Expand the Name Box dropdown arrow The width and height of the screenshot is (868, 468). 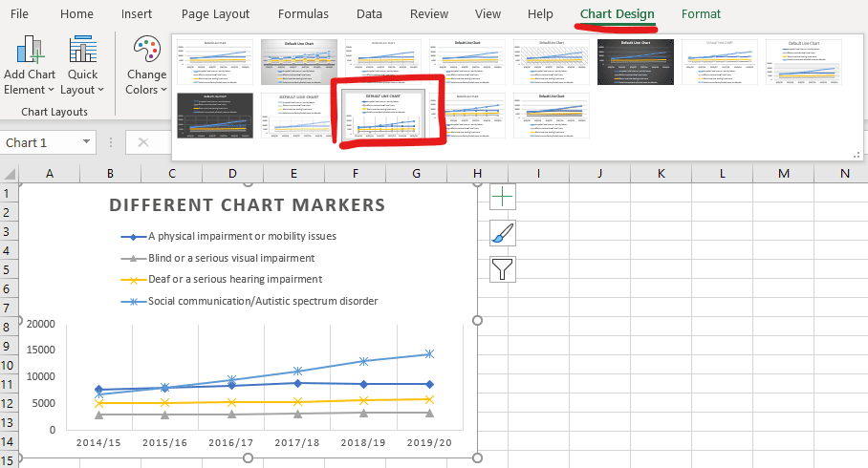click(x=88, y=142)
